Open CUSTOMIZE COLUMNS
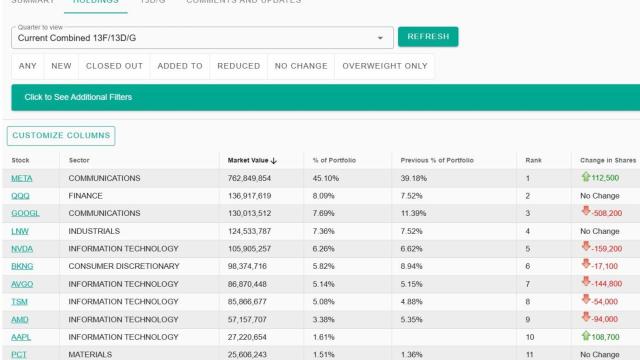 coord(61,136)
